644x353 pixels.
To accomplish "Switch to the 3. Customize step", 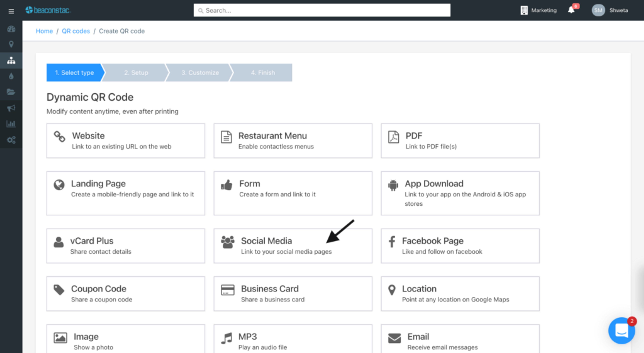I will click(x=200, y=72).
